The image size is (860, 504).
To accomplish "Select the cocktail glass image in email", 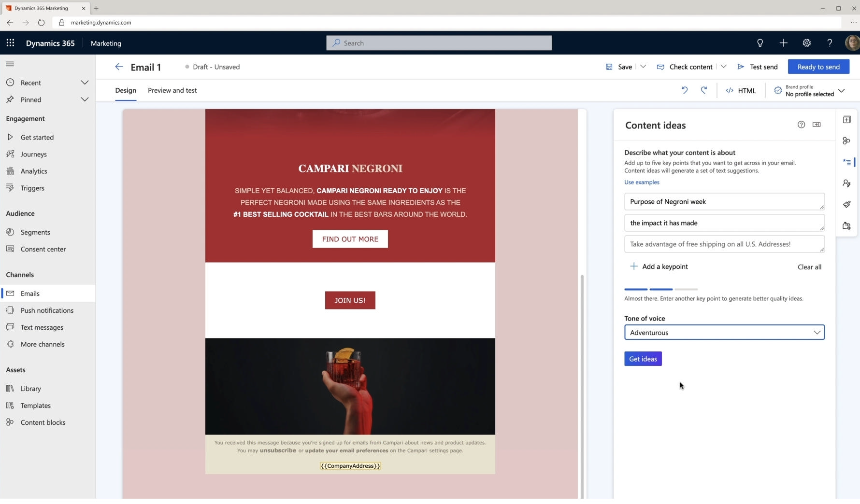I will [350, 386].
